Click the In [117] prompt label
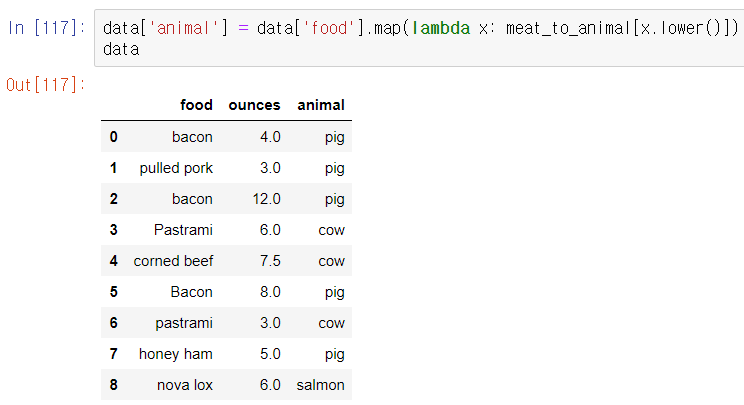The image size is (744, 405). pos(46,28)
